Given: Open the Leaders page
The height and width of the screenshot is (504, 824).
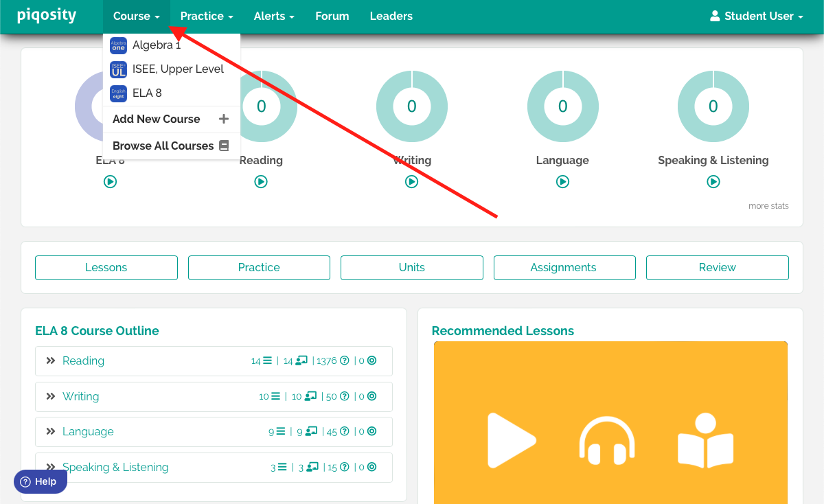Looking at the screenshot, I should pyautogui.click(x=391, y=16).
